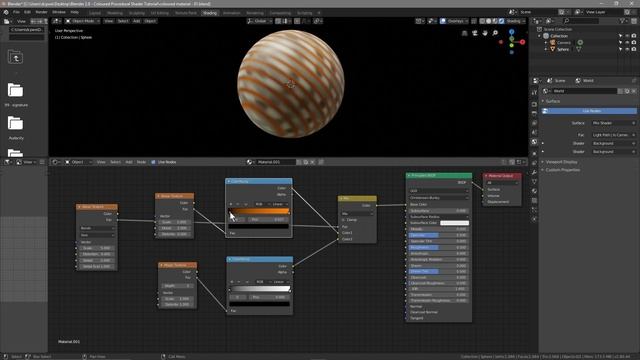Open the Tool properties tab icon
Viewport: 640px width, 360px height.
pos(534,93)
